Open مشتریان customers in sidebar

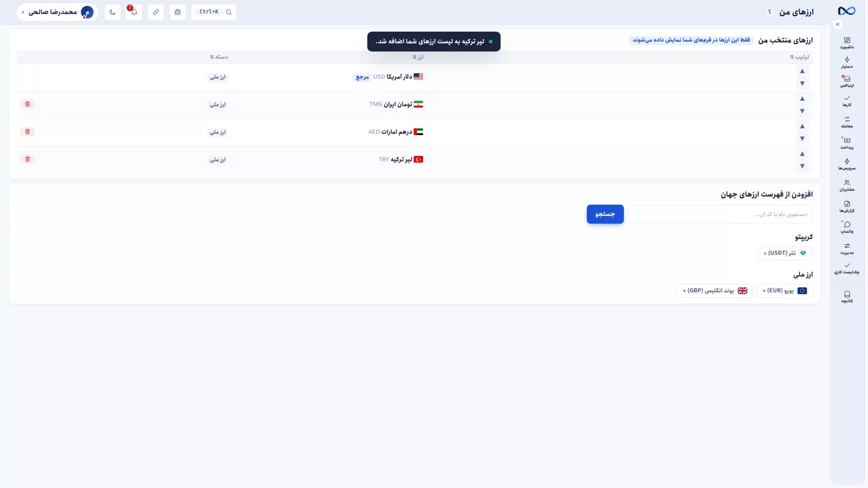847,185
